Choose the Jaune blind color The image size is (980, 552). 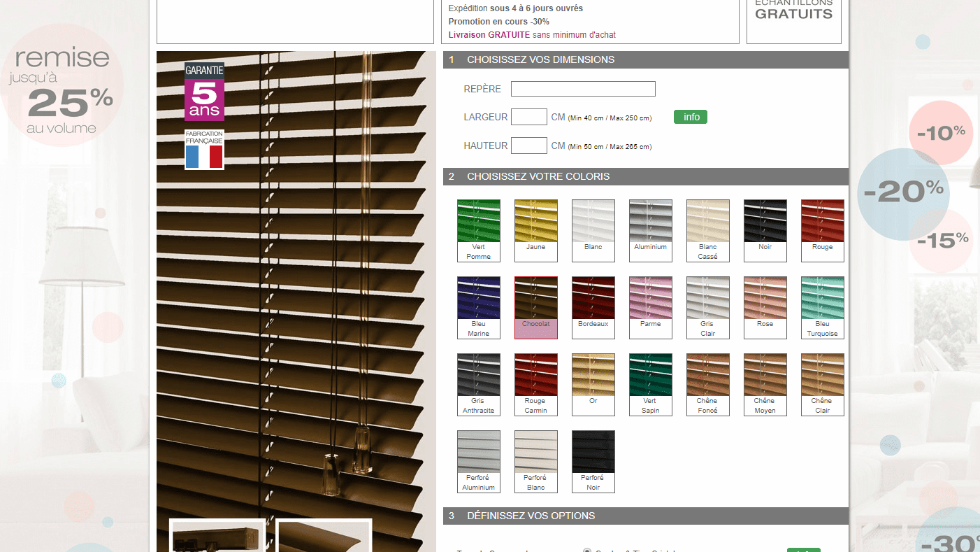tap(536, 231)
